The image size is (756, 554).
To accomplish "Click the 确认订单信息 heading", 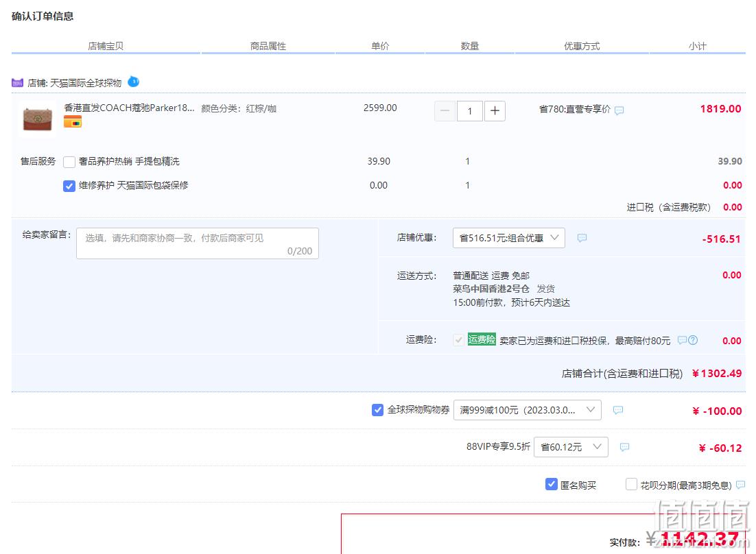I will 43,16.
